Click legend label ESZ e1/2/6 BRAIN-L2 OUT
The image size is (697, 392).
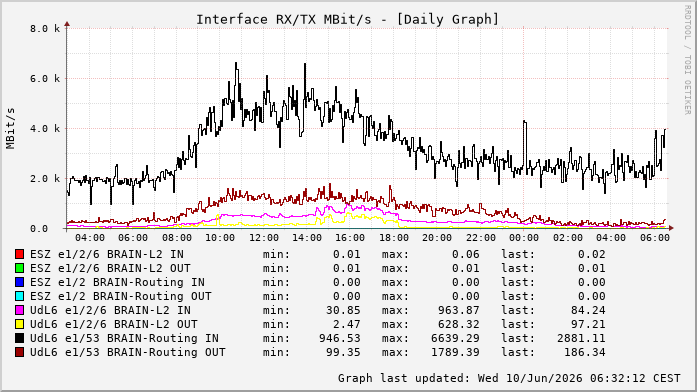(110, 268)
